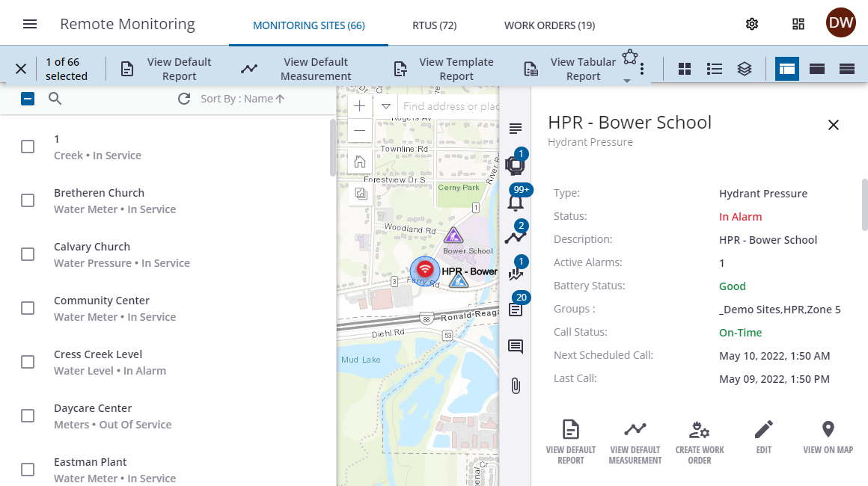The height and width of the screenshot is (486, 868).
Task: Open the attachments paperclip icon
Action: (516, 386)
